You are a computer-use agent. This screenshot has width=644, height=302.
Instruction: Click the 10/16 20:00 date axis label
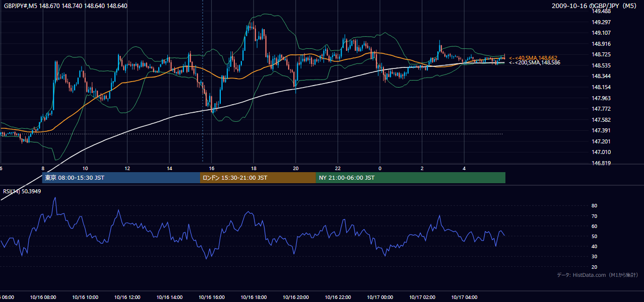[x=295, y=297]
